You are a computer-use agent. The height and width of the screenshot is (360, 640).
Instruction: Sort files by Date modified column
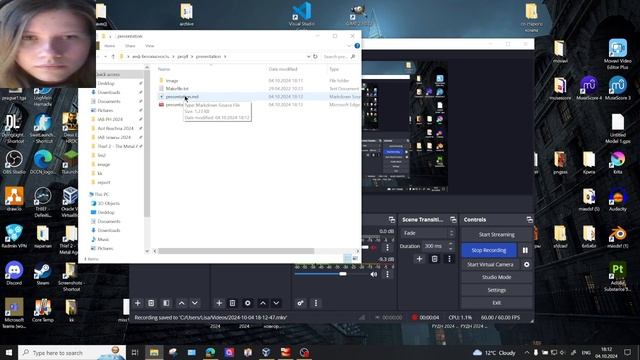coord(283,69)
